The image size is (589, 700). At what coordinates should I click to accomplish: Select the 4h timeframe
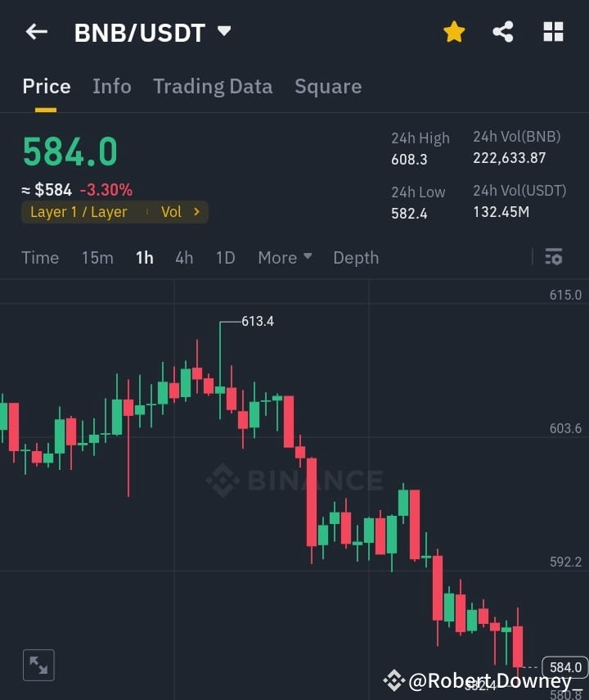183,257
